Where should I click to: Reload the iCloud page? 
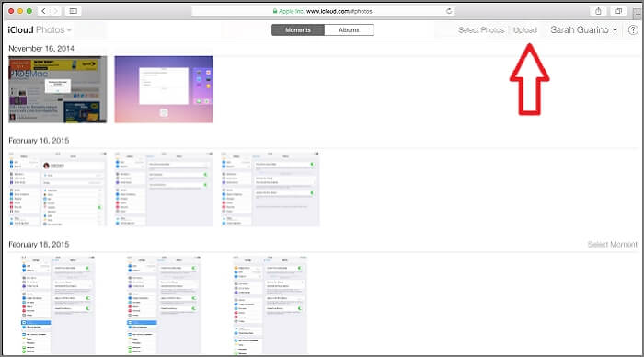(449, 11)
